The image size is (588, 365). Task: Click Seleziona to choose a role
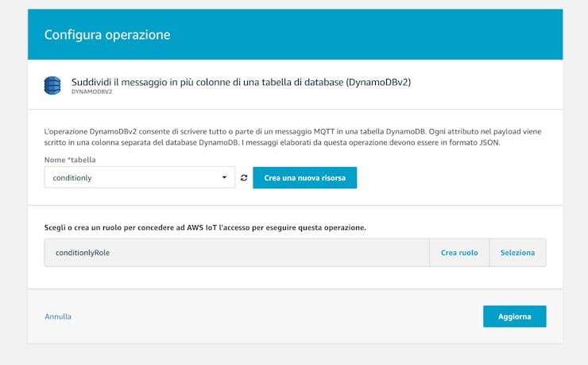click(517, 252)
